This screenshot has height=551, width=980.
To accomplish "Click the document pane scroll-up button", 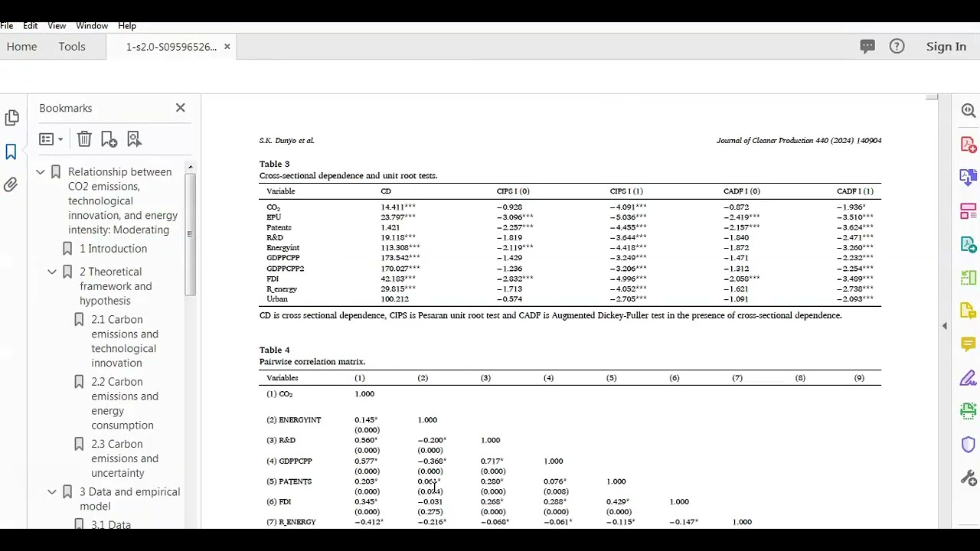I will point(932,97).
